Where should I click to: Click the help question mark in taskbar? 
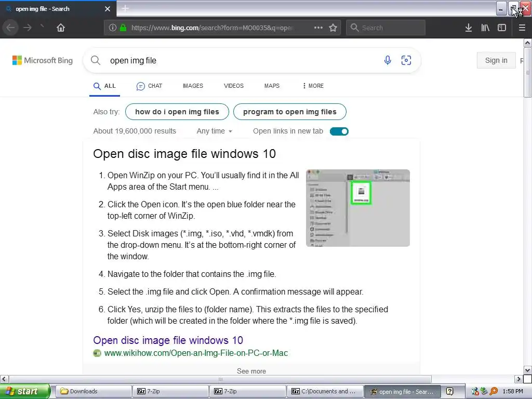pos(449,392)
